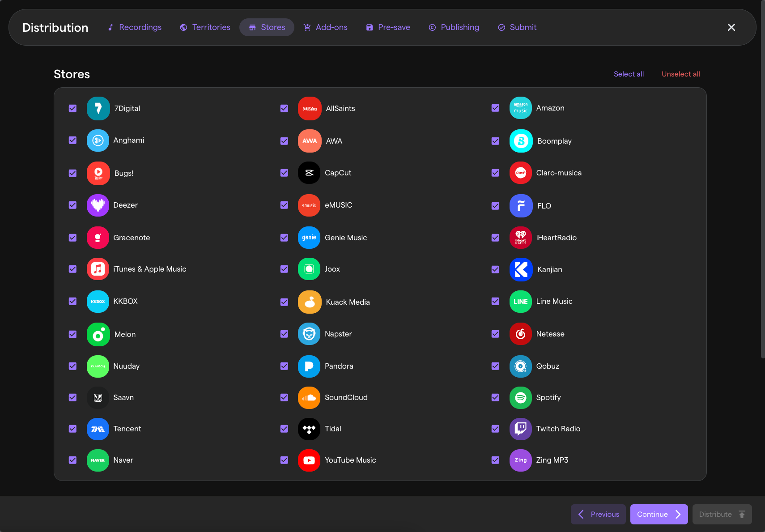Toggle the Pandora checkbox
765x532 pixels.
click(284, 366)
